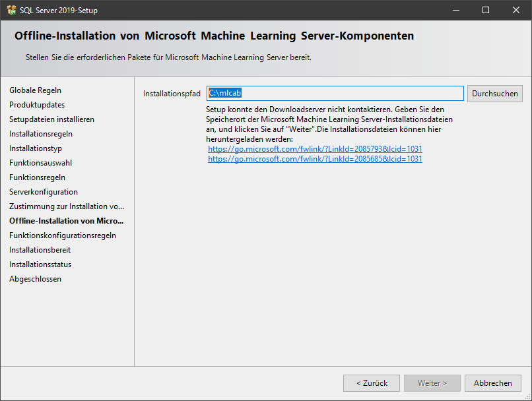Close the SQL Server 2019-Setup window

pyautogui.click(x=516, y=10)
